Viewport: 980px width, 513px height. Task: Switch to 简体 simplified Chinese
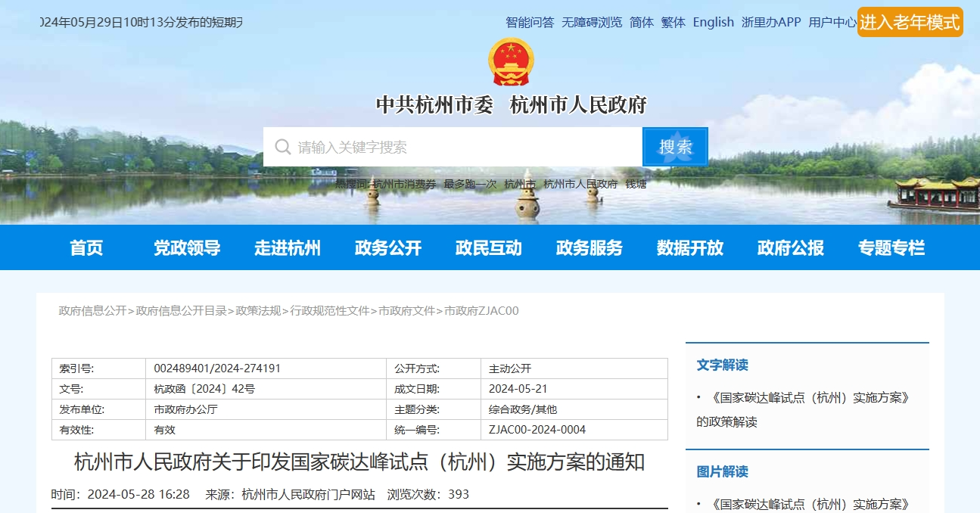tap(641, 22)
